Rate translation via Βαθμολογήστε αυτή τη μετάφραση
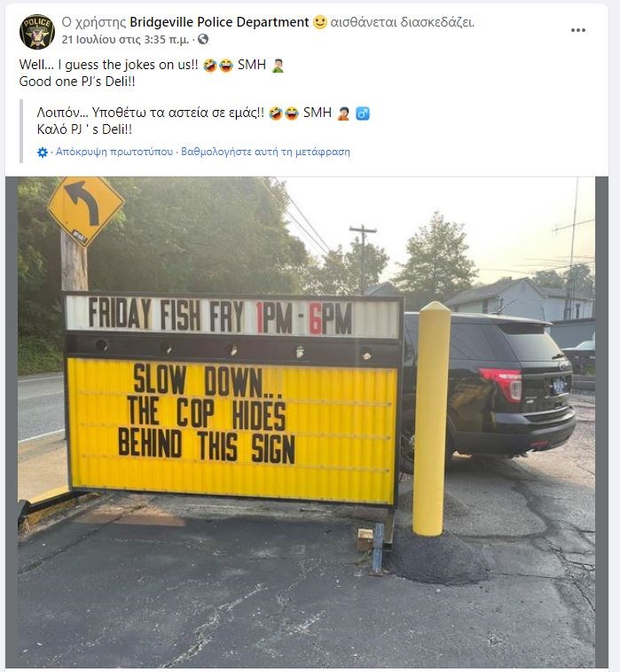 coord(265,152)
